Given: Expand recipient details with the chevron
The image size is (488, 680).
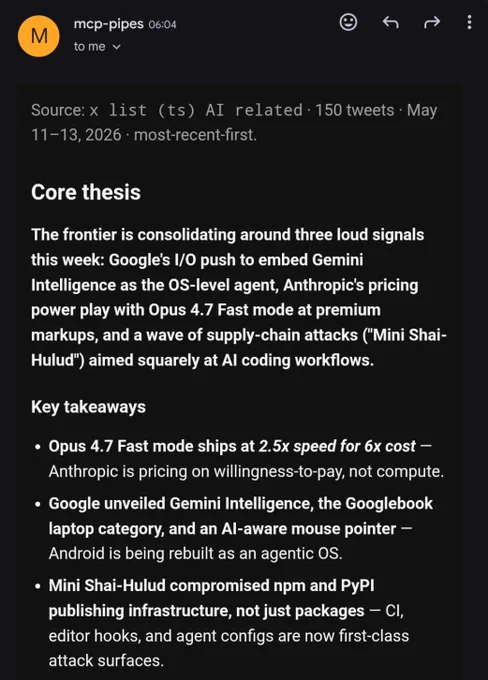Looking at the screenshot, I should (x=116, y=47).
